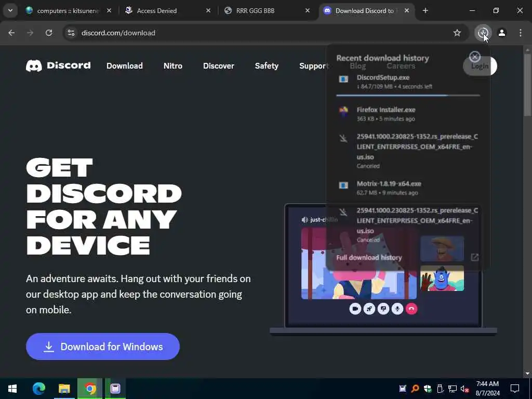This screenshot has width=532, height=399.
Task: Go forward with the forward arrow
Action: (30, 33)
